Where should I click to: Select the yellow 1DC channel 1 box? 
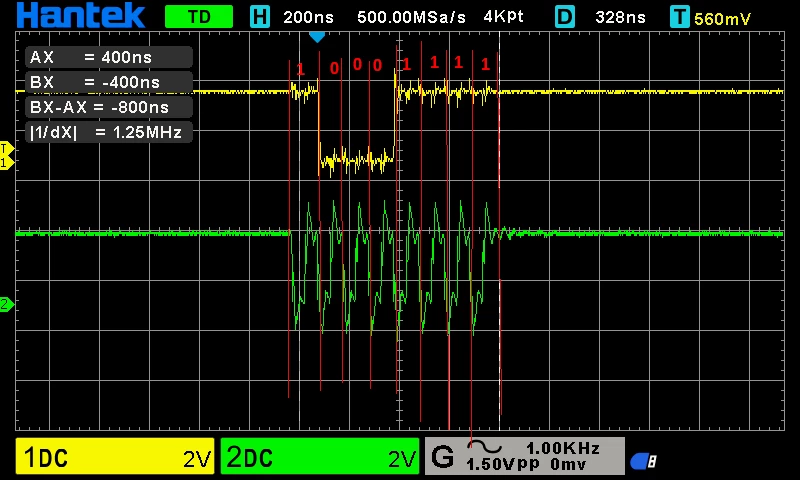(115, 457)
